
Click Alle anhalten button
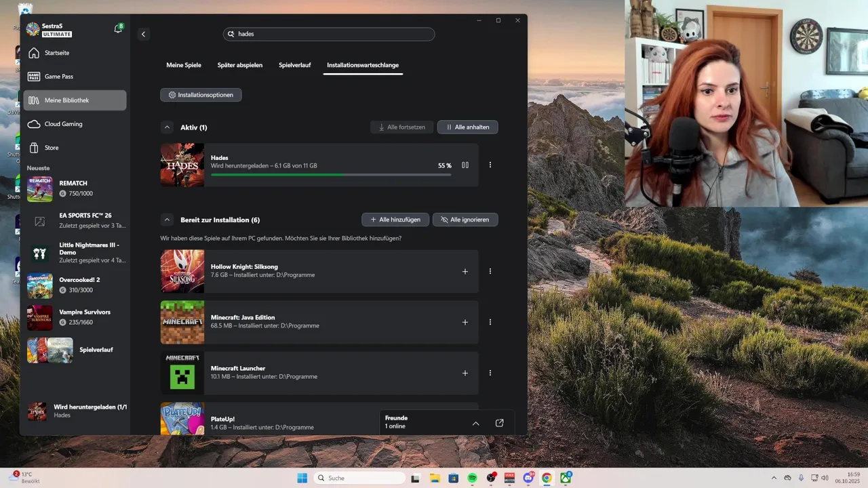(x=467, y=127)
